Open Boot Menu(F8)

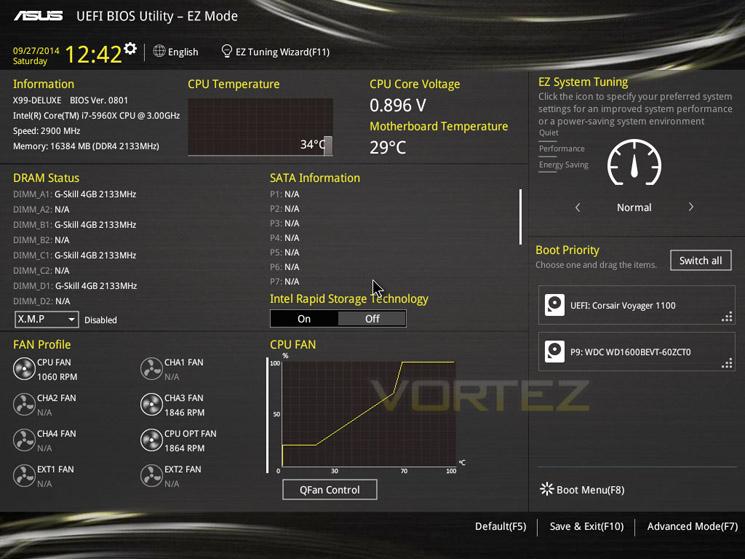coord(583,490)
